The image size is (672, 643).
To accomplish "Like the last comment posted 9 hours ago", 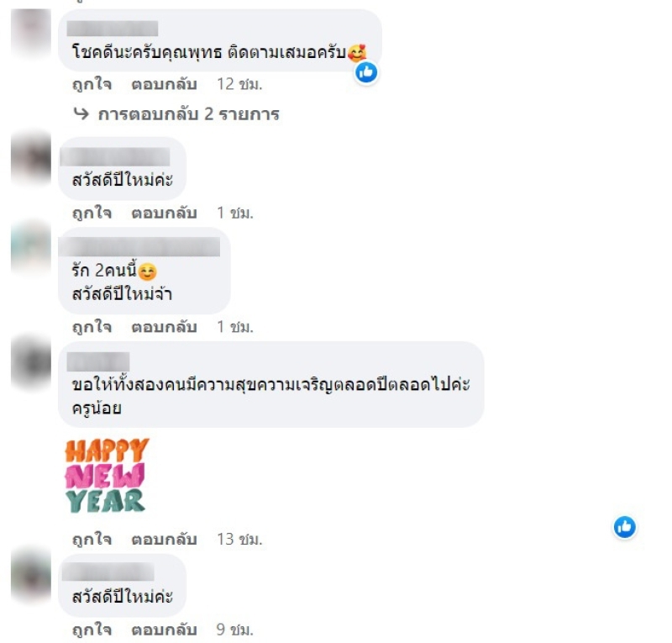I will (92, 630).
